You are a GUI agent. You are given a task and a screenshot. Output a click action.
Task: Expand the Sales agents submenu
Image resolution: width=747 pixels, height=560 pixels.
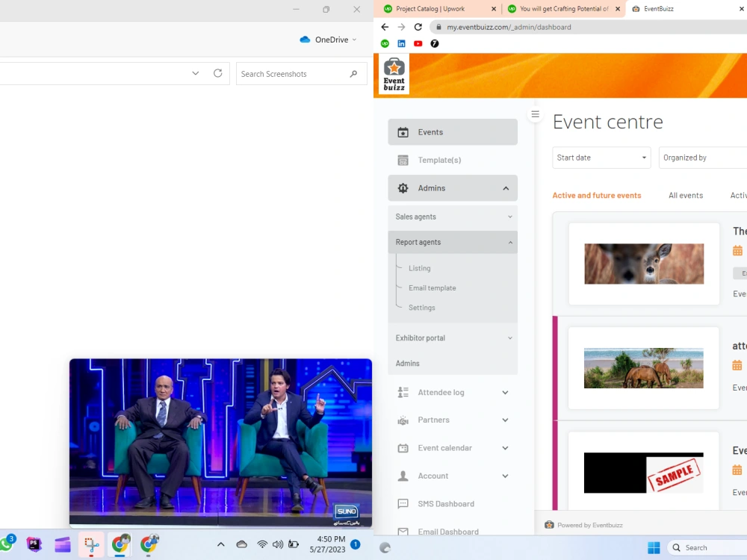click(453, 217)
